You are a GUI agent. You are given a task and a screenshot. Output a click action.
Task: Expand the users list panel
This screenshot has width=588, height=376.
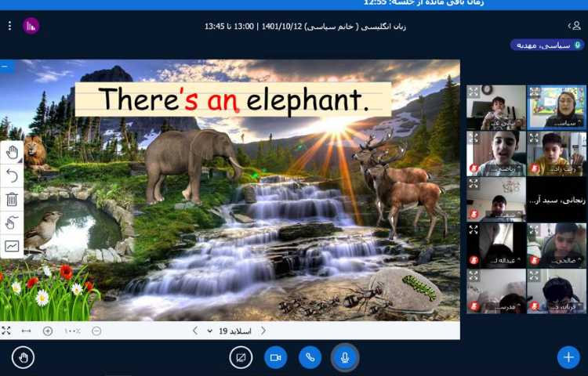click(x=576, y=26)
